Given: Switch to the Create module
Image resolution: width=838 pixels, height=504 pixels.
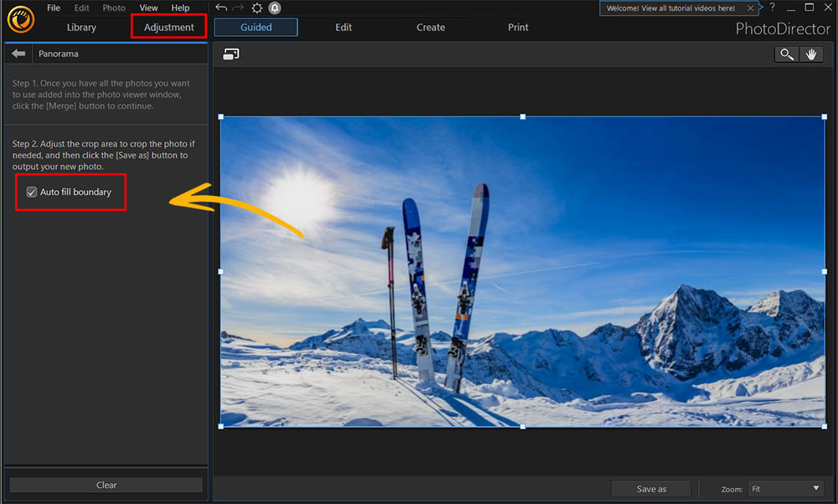Looking at the screenshot, I should point(430,27).
